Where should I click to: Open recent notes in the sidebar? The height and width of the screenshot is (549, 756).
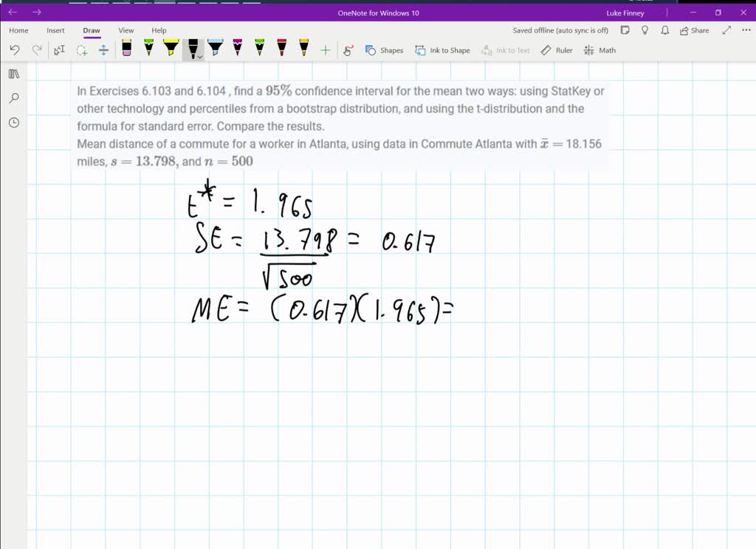[13, 122]
